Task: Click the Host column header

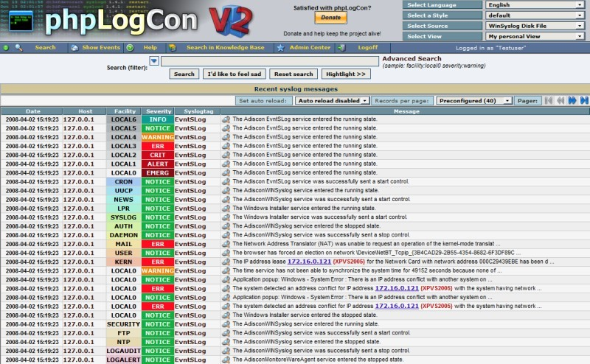Action: 85,111
